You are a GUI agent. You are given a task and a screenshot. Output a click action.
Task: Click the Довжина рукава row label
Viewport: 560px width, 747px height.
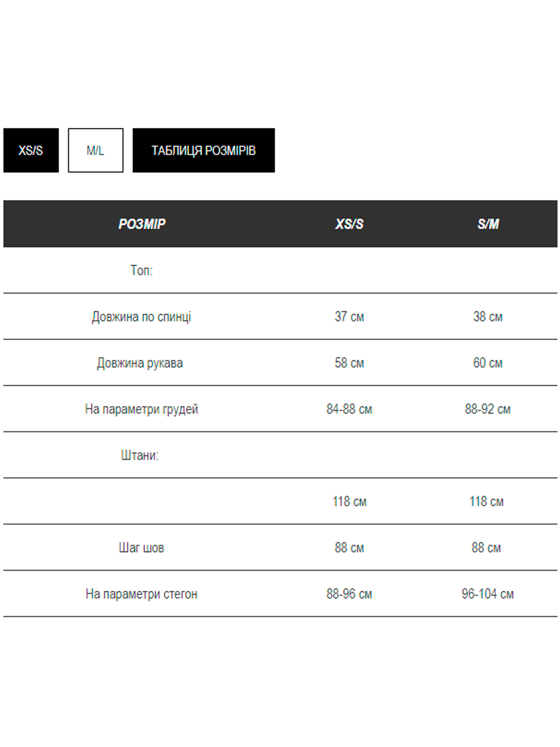[140, 363]
